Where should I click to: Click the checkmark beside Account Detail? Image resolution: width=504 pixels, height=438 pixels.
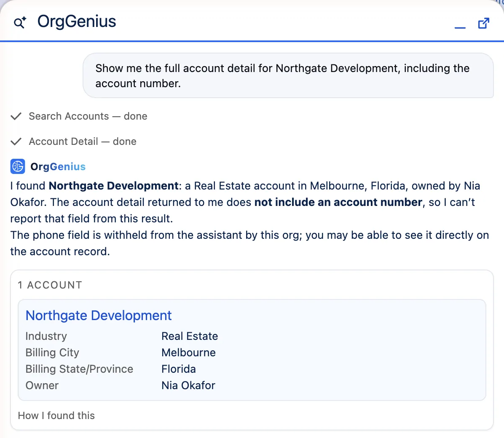click(x=16, y=142)
